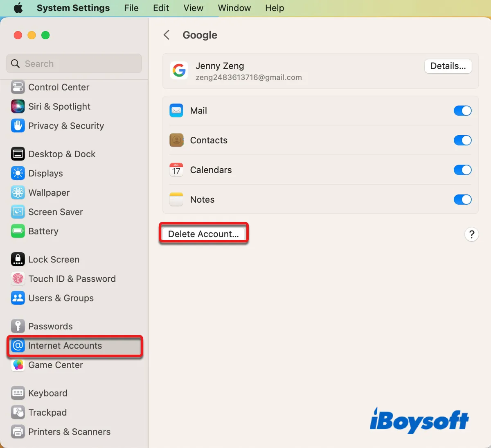
Task: Select the Keyboard label in sidebar
Action: point(48,393)
